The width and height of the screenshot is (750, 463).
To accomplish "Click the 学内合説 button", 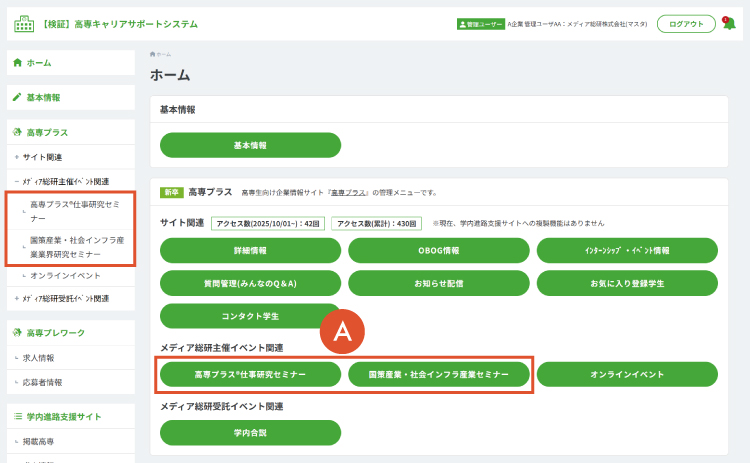I will pos(250,433).
